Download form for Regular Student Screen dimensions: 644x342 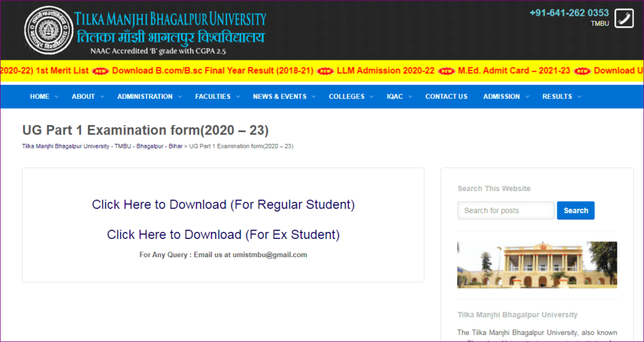pos(223,204)
